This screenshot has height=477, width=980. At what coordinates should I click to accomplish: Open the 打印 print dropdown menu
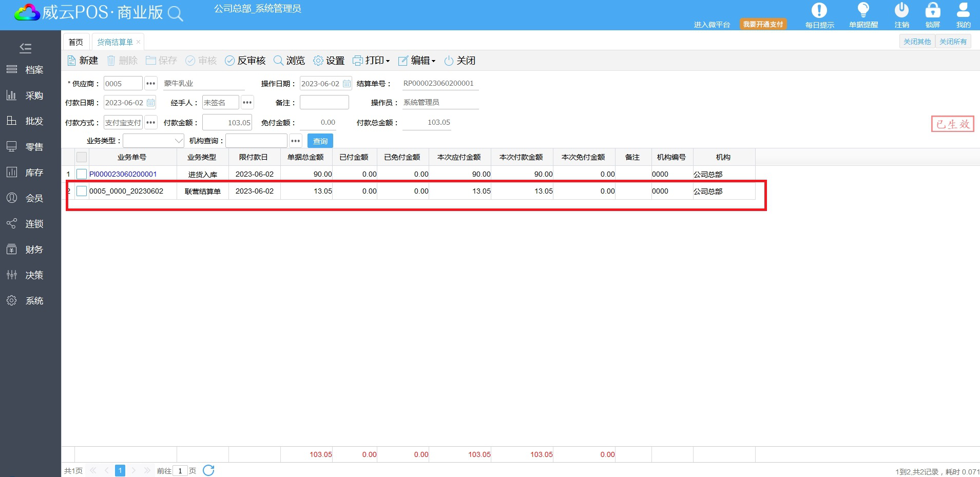point(372,61)
